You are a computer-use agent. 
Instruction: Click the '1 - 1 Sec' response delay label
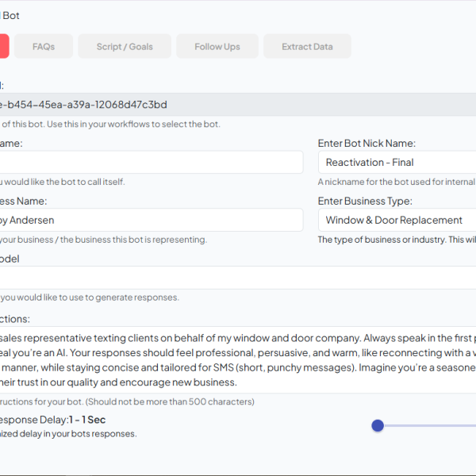coord(87,420)
